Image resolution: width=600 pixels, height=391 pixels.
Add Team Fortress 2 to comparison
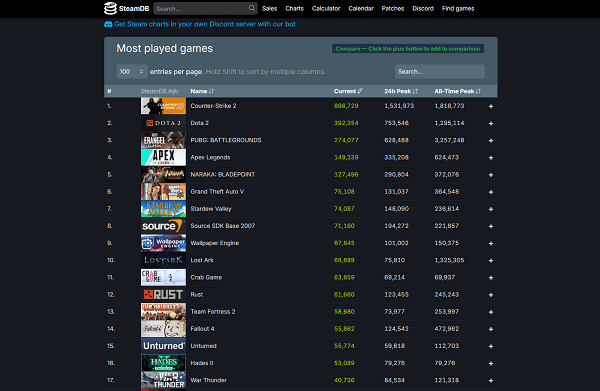pos(491,312)
